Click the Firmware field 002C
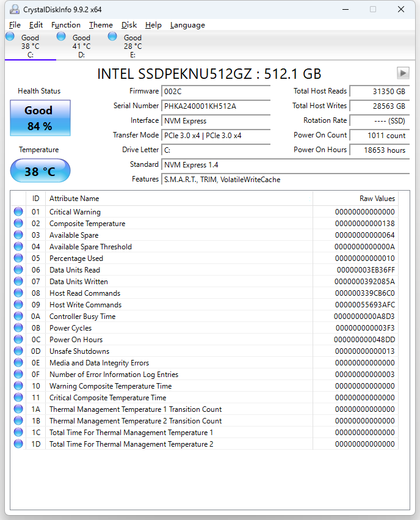The width and height of the screenshot is (420, 520). 216,92
